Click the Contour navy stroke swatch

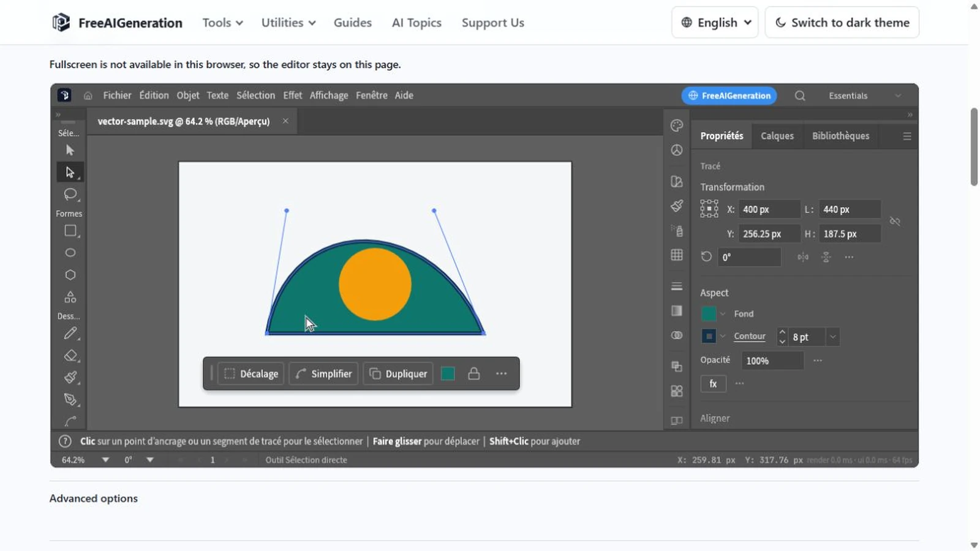pyautogui.click(x=709, y=336)
